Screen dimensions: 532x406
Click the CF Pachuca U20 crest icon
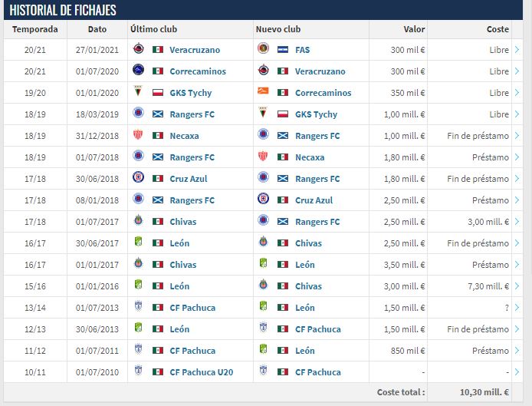138,372
